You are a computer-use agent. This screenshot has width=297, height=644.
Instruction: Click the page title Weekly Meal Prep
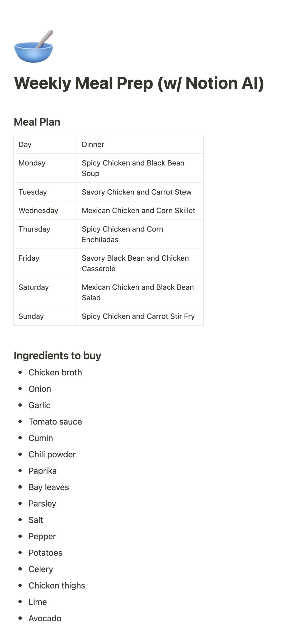(x=139, y=83)
